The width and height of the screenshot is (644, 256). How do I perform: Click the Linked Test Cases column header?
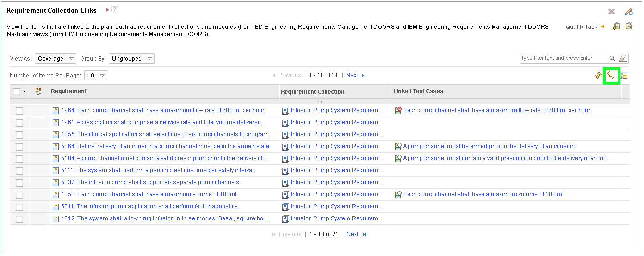pos(418,91)
